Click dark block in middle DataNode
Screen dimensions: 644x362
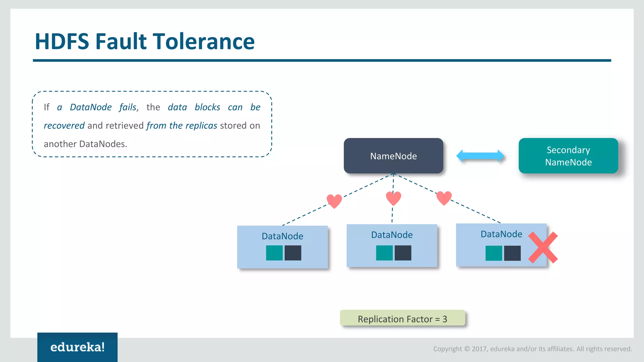[403, 253]
